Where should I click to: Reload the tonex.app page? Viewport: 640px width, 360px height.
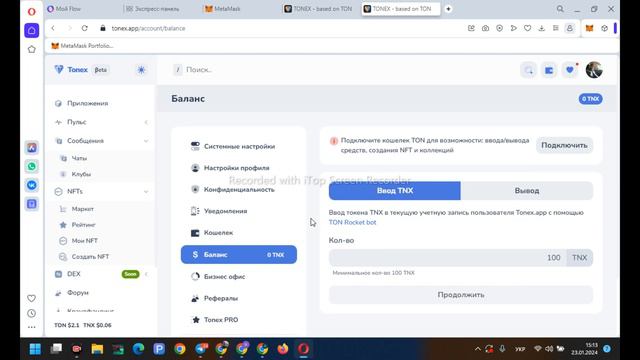[84, 28]
